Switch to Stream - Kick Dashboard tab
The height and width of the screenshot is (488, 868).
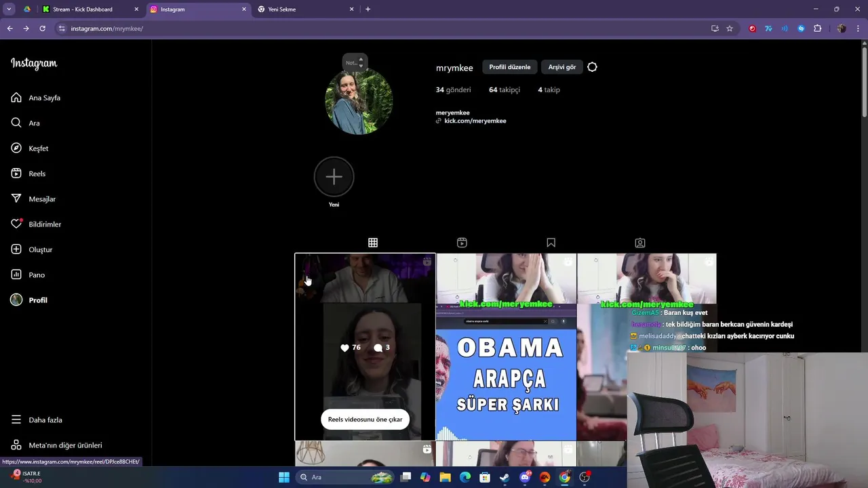tap(90, 9)
